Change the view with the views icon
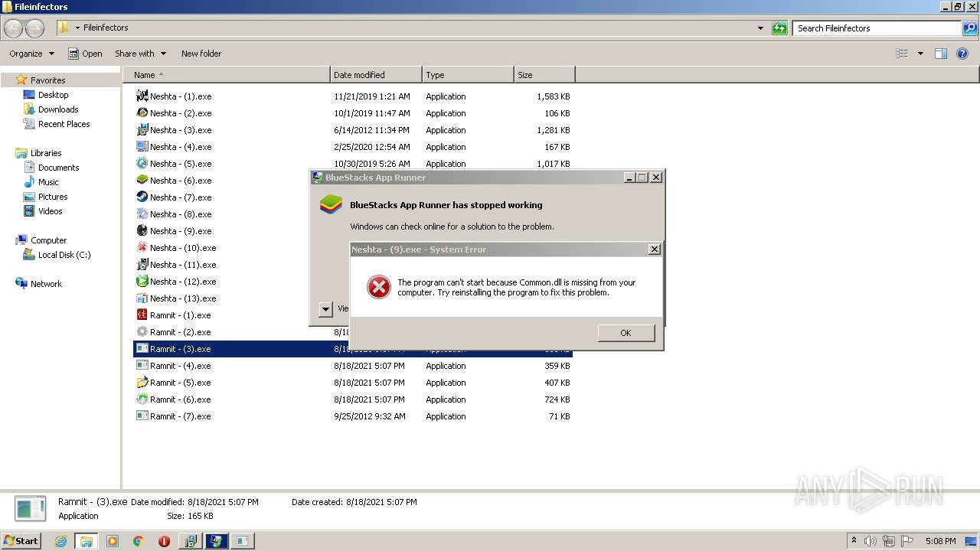 [x=902, y=54]
